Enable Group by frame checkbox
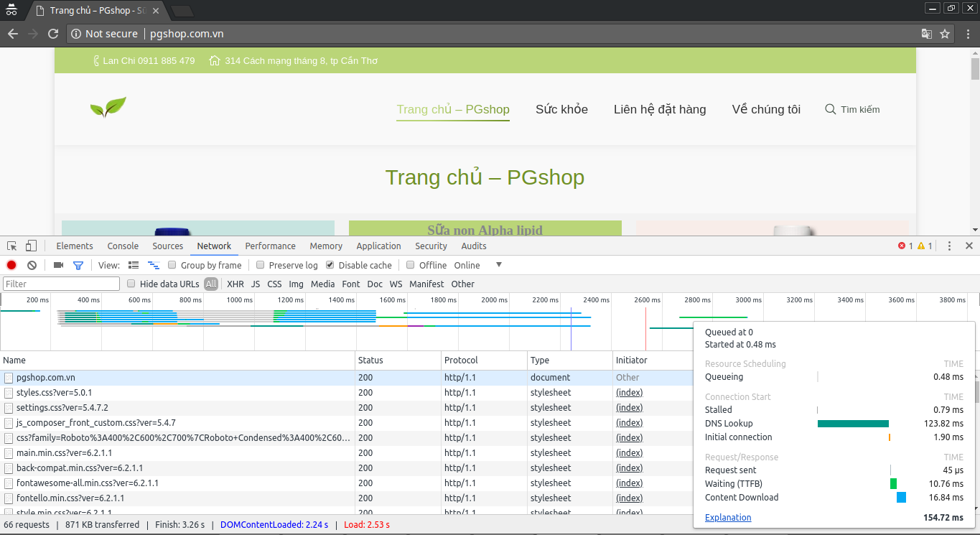Viewport: 980px width, 535px height. pos(172,265)
